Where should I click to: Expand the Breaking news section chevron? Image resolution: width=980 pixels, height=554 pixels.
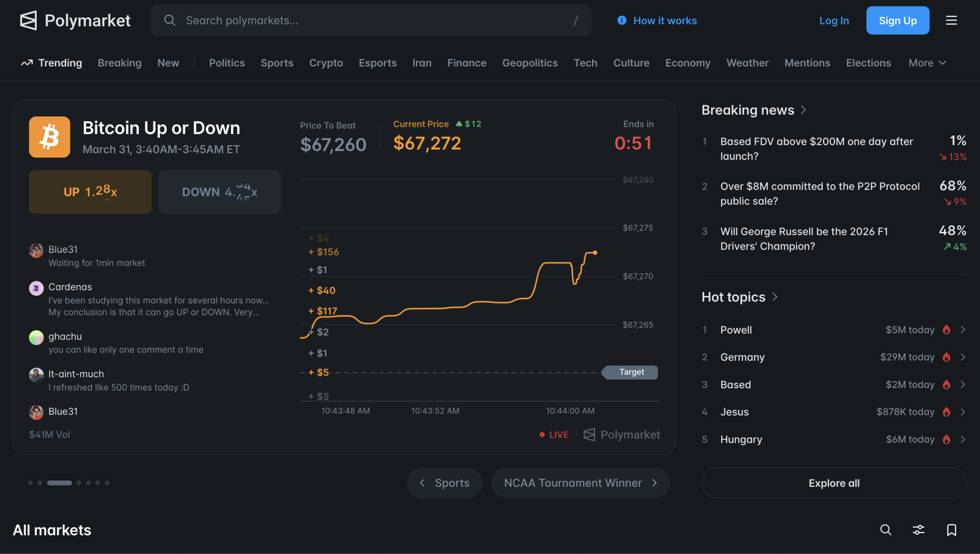[804, 110]
